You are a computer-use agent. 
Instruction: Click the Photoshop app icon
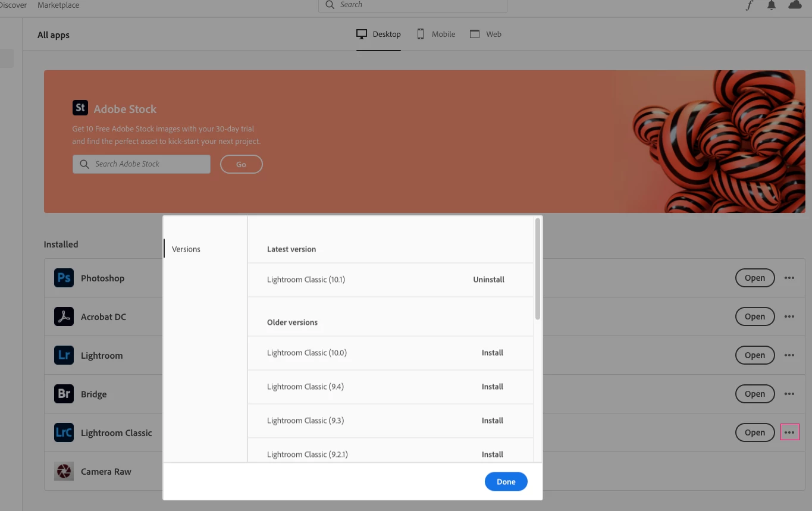[x=64, y=278]
